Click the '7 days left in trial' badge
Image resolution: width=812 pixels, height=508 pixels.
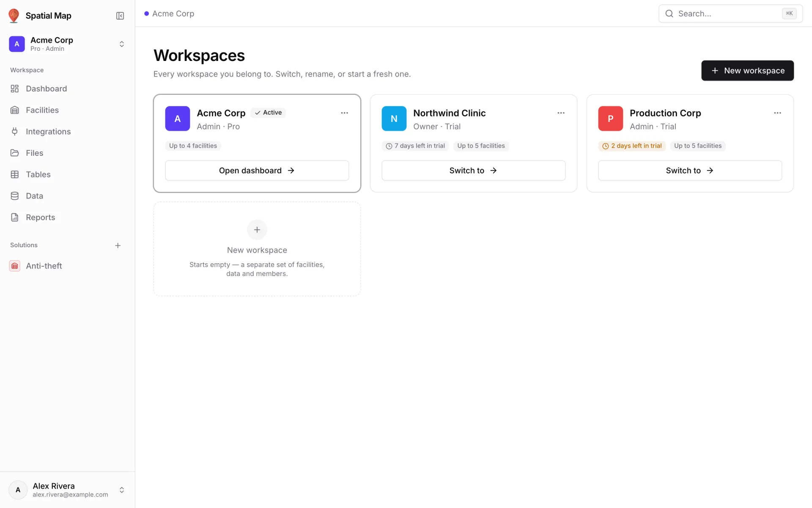point(415,146)
